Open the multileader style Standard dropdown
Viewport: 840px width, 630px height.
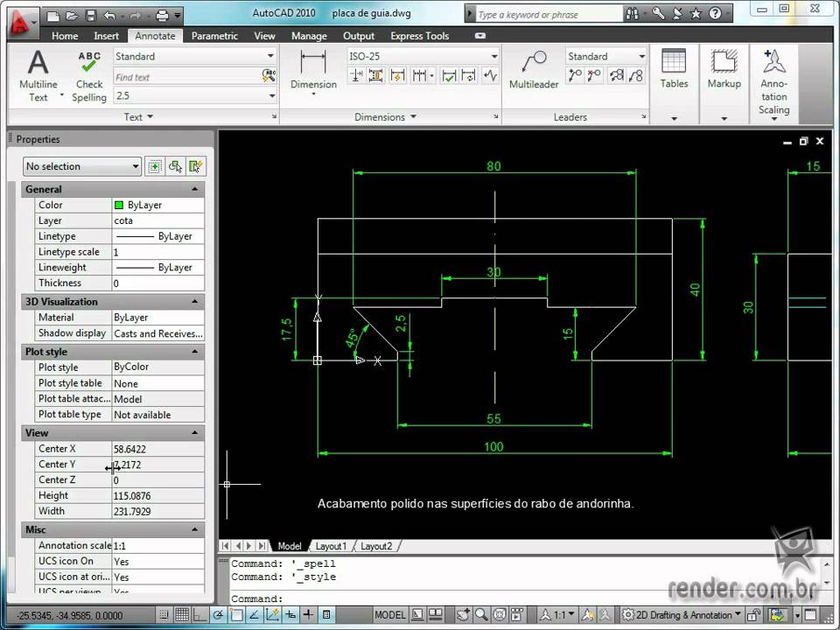[641, 56]
